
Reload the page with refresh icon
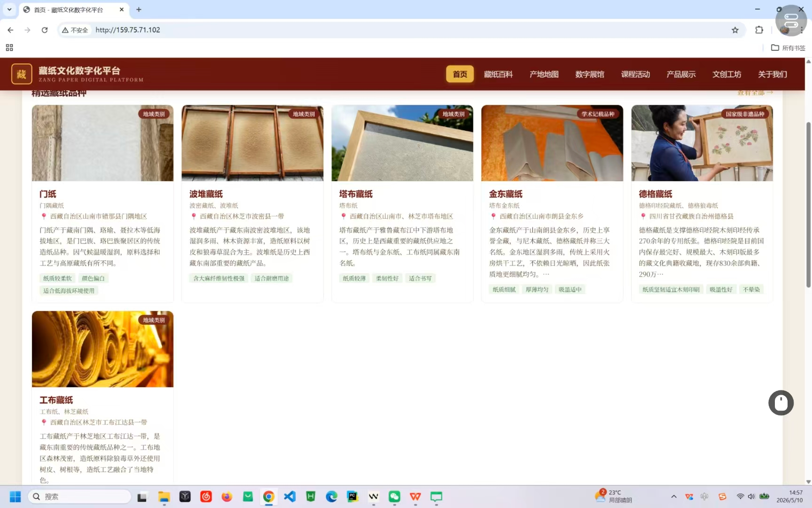[45, 30]
